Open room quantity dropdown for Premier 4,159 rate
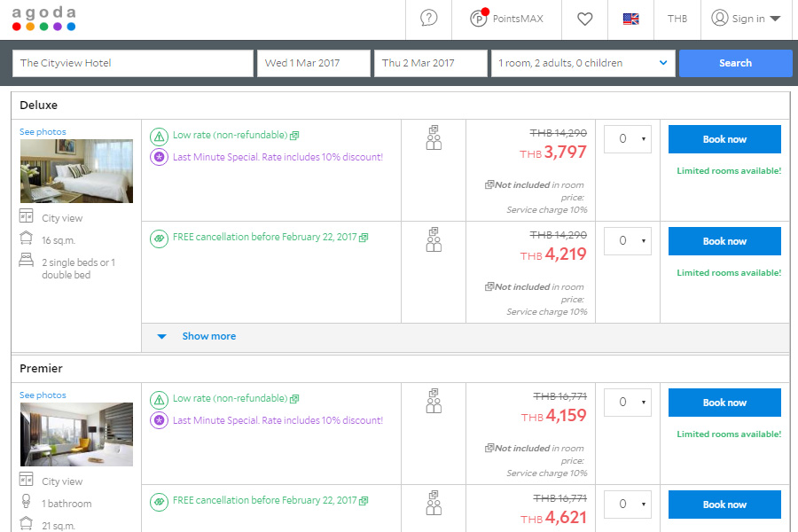Screen dimensions: 798x532 click(627, 403)
